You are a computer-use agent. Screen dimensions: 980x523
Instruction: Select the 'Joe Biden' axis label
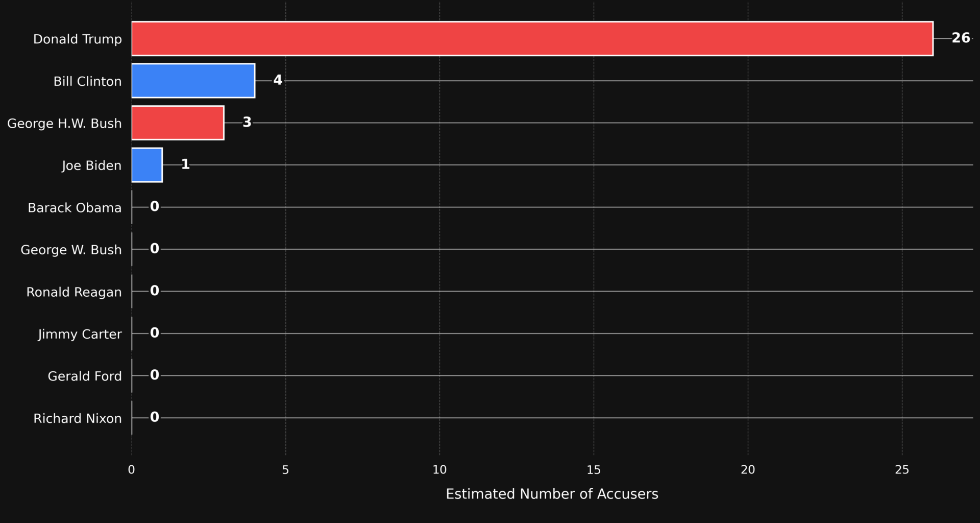tap(92, 165)
